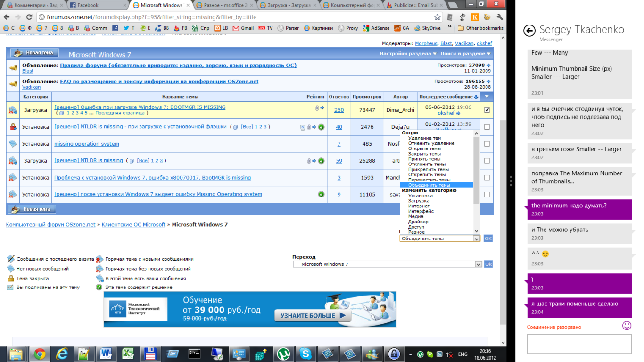The width and height of the screenshot is (644, 362).
Task: Open the SkyDrive bookmark
Action: 427,28
